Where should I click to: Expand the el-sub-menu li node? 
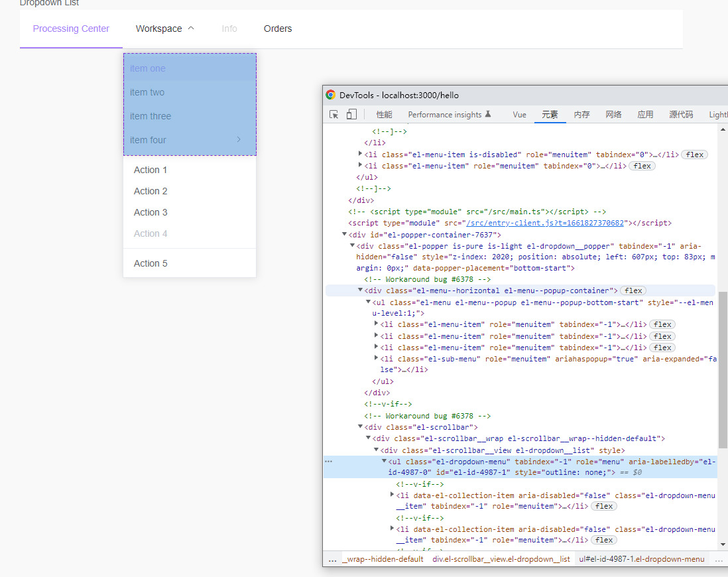(x=376, y=358)
